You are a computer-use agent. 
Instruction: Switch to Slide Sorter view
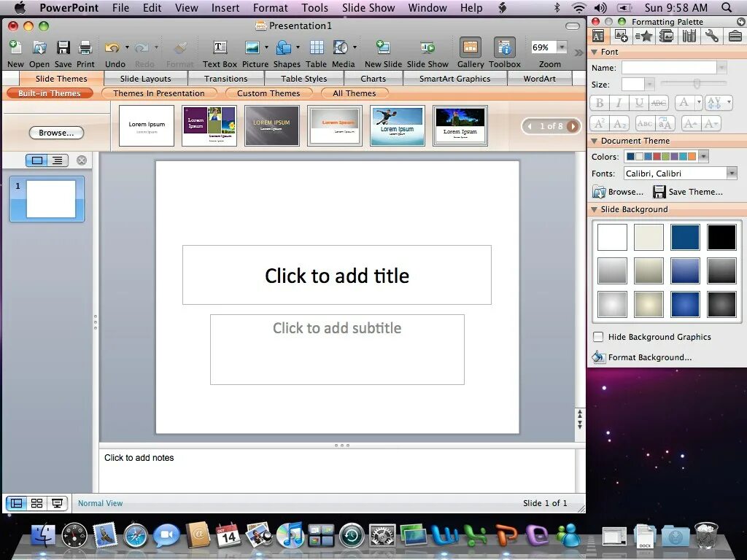coord(36,503)
